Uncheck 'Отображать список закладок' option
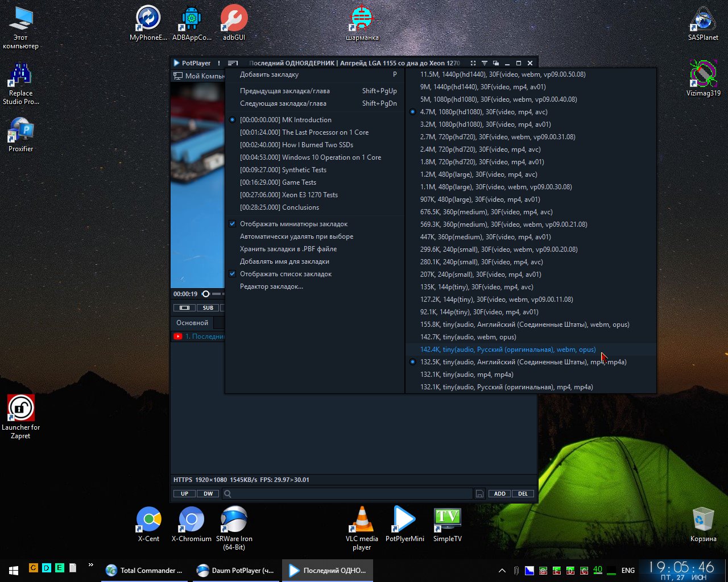 pyautogui.click(x=233, y=274)
